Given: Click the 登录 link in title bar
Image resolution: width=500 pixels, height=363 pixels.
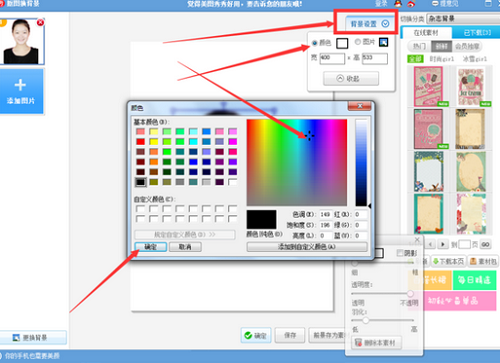Looking at the screenshot, I should [x=381, y=4].
